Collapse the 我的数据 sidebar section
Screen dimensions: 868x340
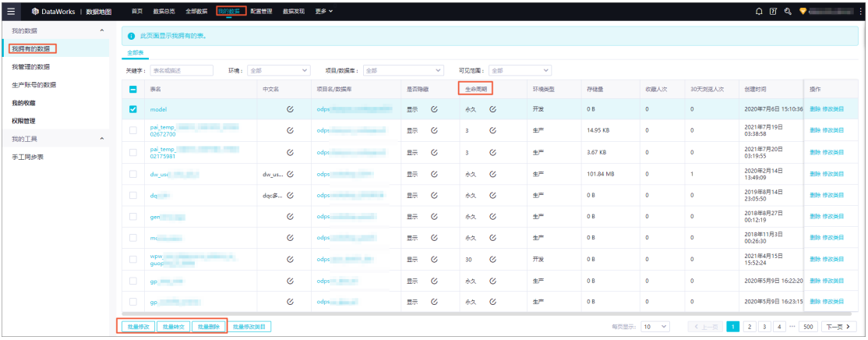tap(101, 30)
